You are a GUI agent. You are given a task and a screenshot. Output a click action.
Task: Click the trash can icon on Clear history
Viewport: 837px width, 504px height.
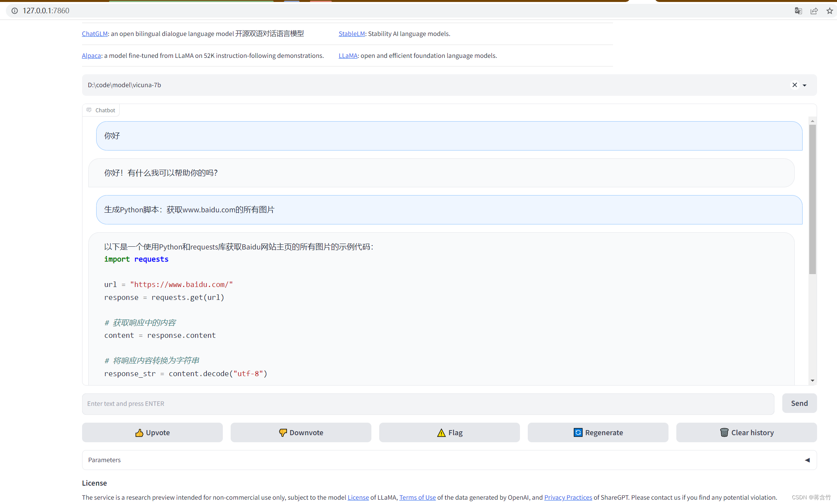(724, 432)
